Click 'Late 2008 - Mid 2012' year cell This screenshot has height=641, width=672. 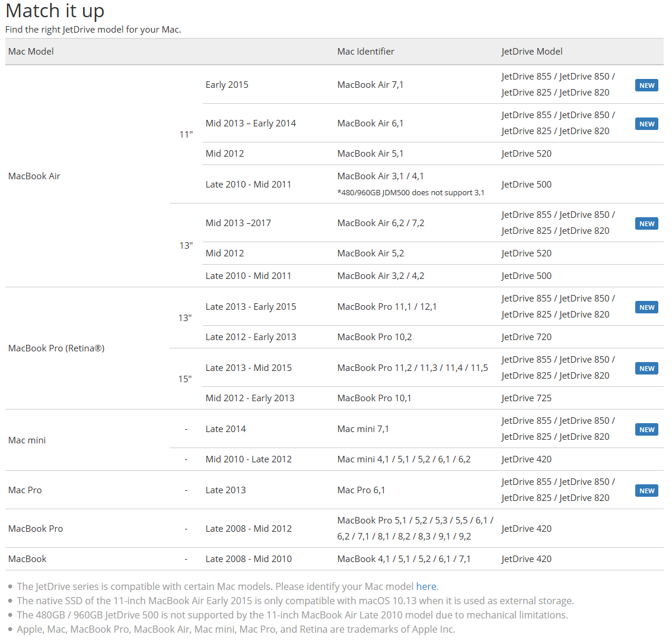click(x=249, y=529)
